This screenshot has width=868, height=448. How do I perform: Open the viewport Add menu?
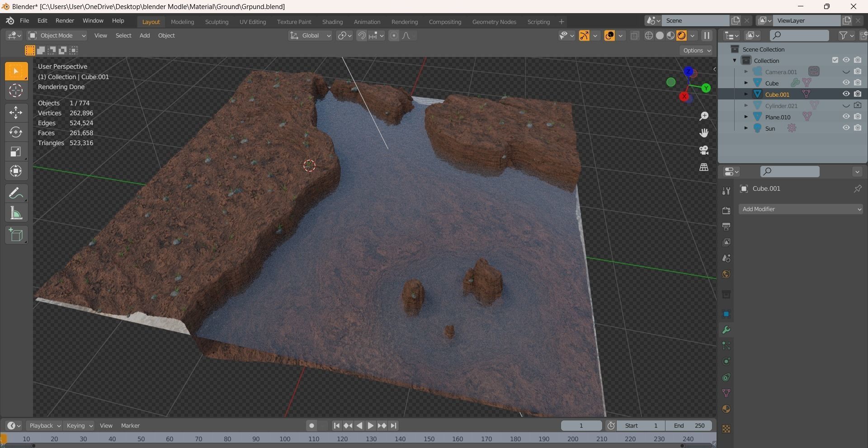pyautogui.click(x=145, y=36)
